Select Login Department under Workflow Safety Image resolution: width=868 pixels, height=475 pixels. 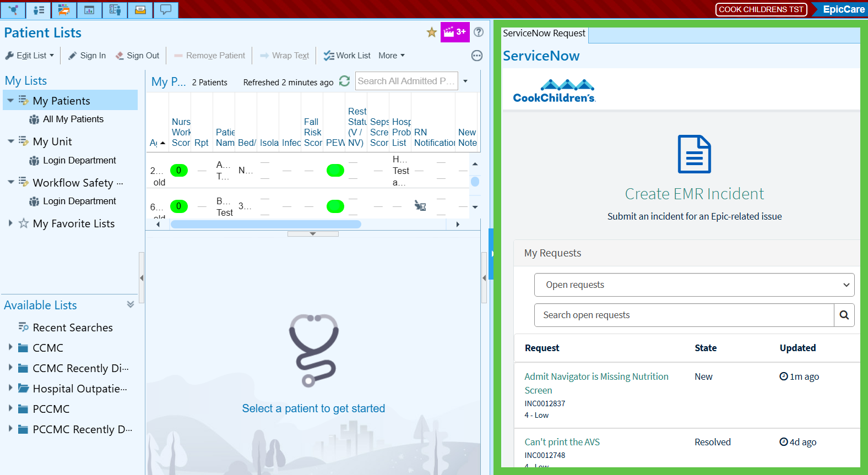pos(79,201)
